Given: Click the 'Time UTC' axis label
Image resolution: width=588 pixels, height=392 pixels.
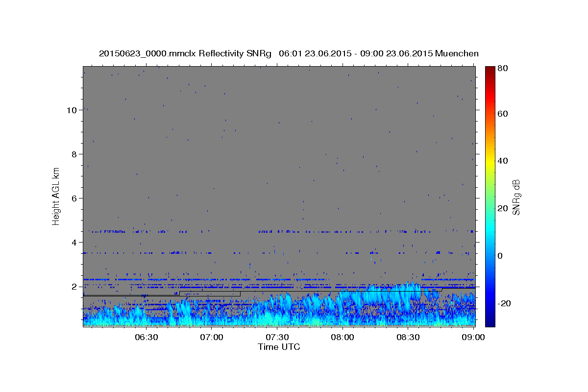Looking at the screenshot, I should (x=279, y=347).
